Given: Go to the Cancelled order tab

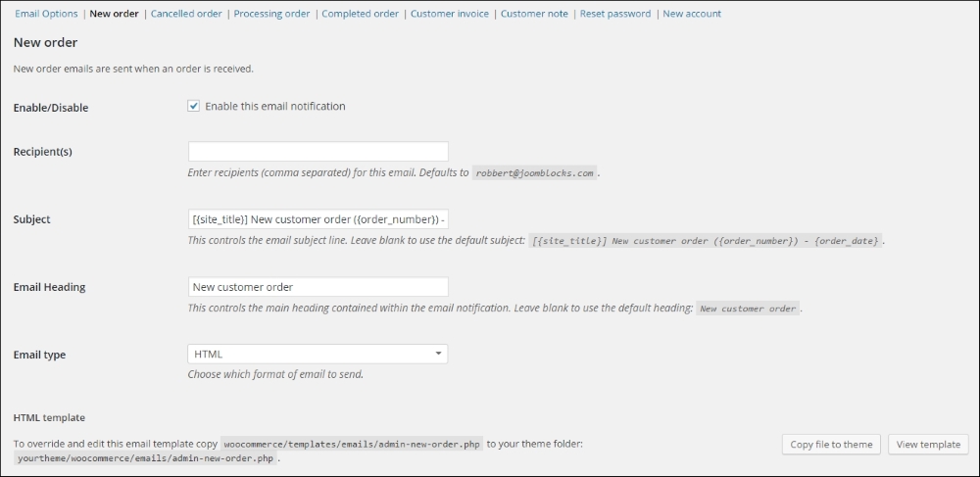Looking at the screenshot, I should [x=186, y=14].
